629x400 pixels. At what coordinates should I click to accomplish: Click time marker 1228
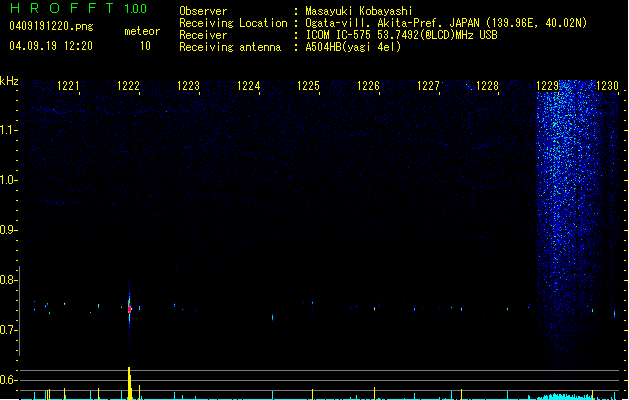487,86
